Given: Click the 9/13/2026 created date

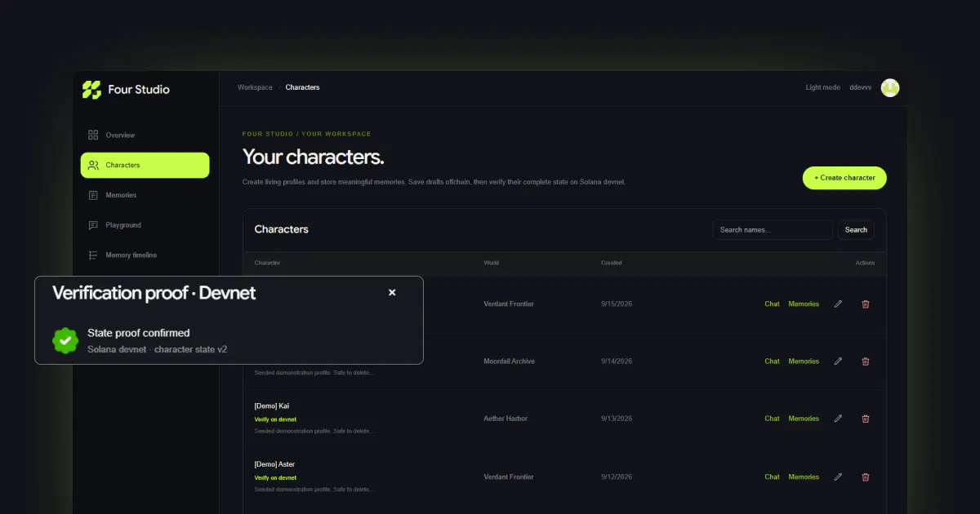Looking at the screenshot, I should (617, 419).
